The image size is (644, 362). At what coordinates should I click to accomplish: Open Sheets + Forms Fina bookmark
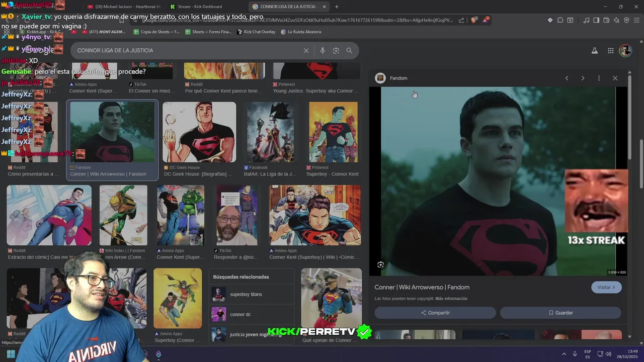click(x=208, y=32)
